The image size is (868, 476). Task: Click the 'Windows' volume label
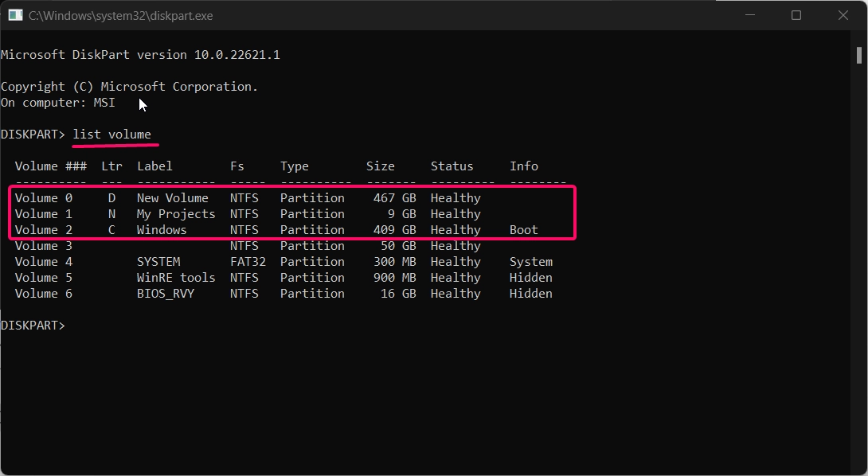(162, 230)
